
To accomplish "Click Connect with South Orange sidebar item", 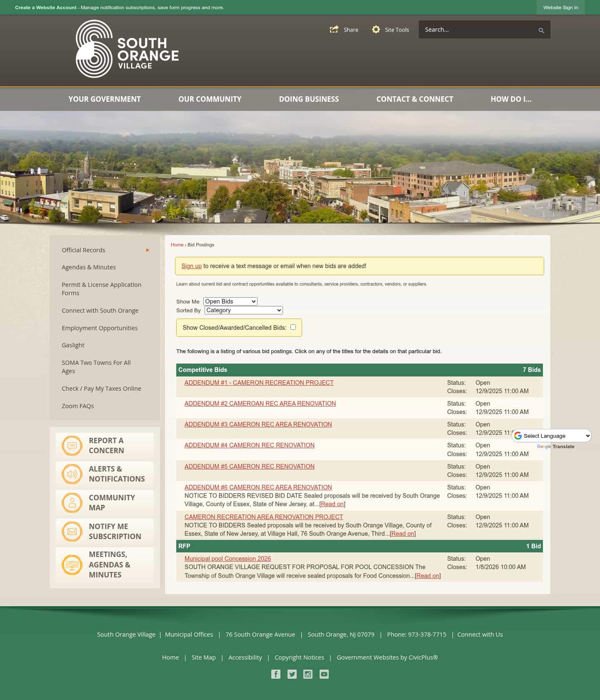I will [100, 311].
